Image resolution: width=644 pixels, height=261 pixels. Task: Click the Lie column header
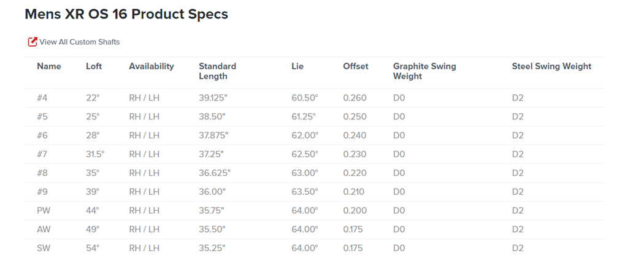(x=297, y=66)
